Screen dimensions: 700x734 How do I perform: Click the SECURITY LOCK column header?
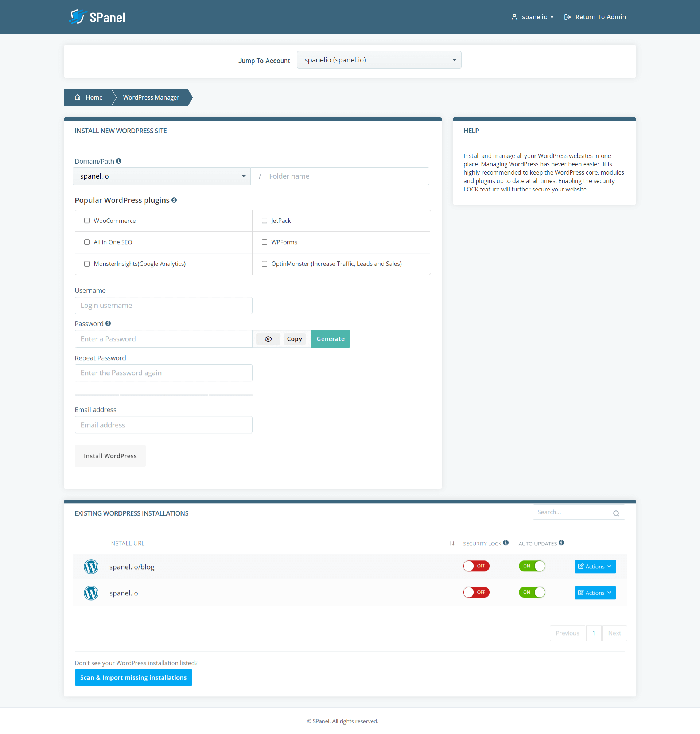coord(482,544)
